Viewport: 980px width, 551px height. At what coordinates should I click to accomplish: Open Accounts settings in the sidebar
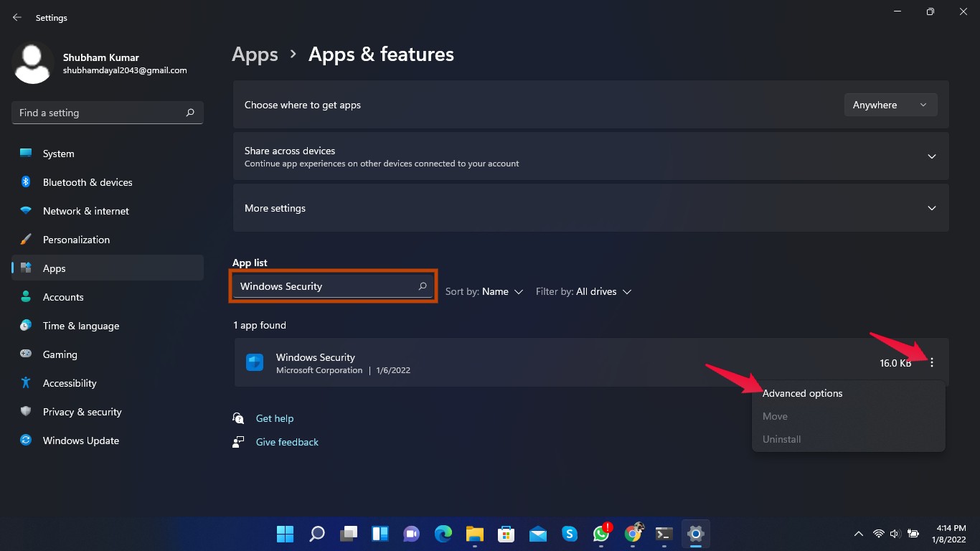(x=108, y=297)
